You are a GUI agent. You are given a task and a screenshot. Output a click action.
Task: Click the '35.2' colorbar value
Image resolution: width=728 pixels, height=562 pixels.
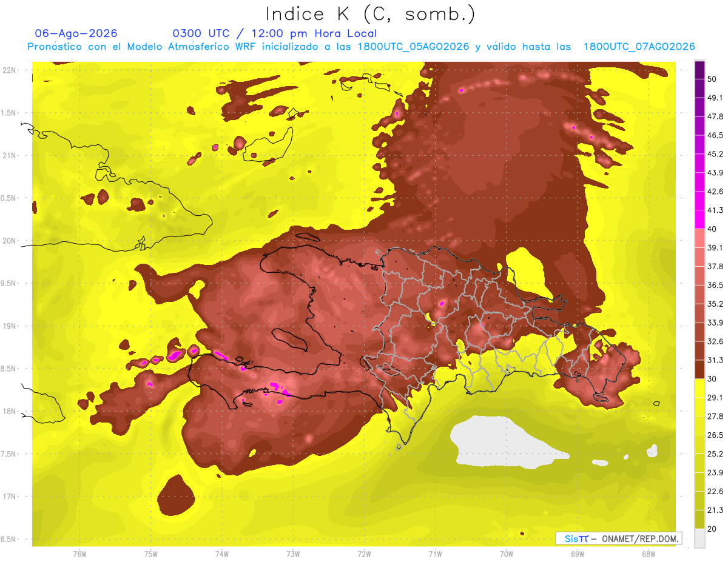point(715,304)
